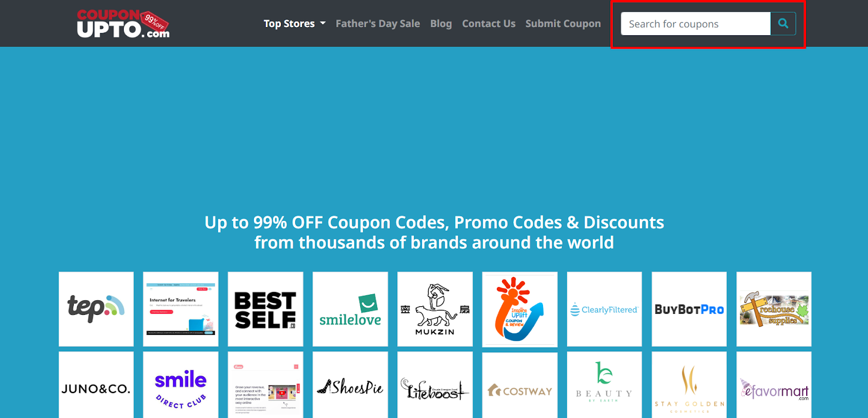The image size is (868, 418).
Task: Open the Internet for Travelers screenshot tile
Action: pos(181,309)
